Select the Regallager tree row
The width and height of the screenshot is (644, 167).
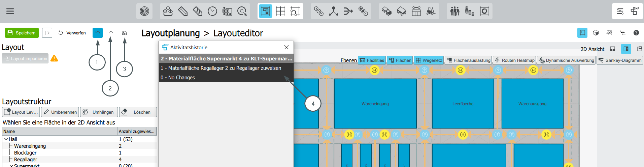click(x=79, y=159)
